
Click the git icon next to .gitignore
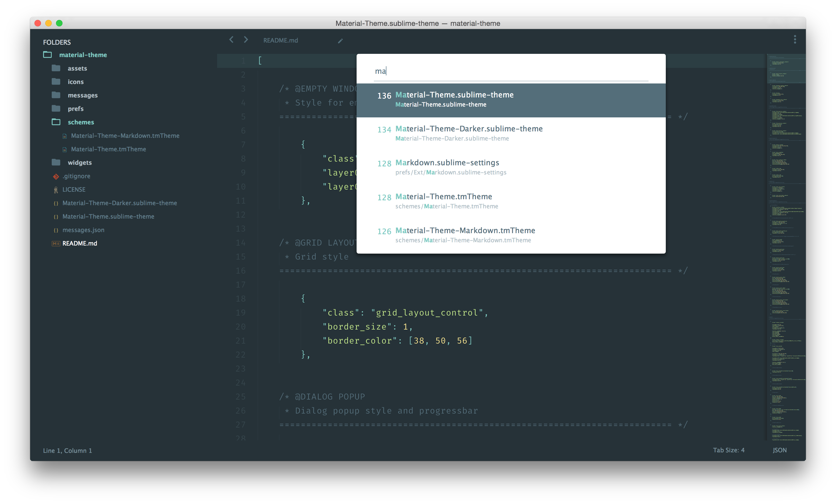coord(56,176)
